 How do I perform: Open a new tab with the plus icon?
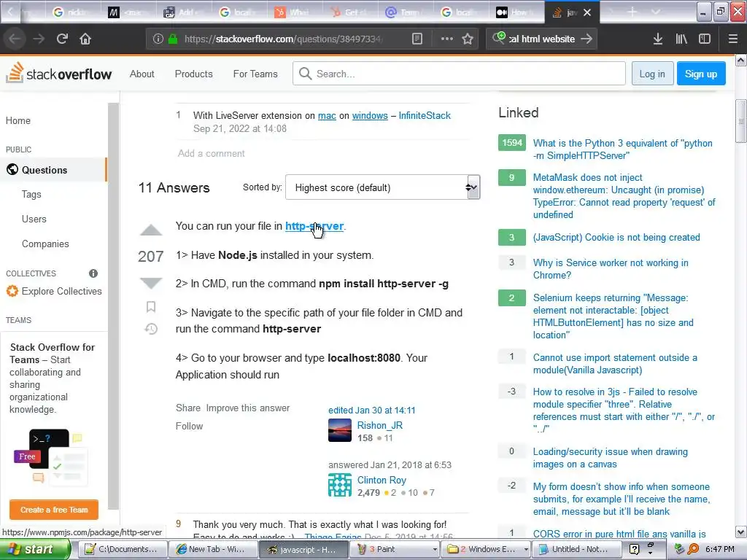point(632,12)
